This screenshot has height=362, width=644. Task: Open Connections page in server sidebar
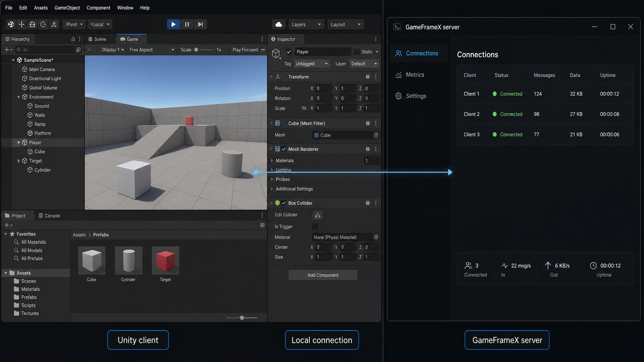click(419, 53)
